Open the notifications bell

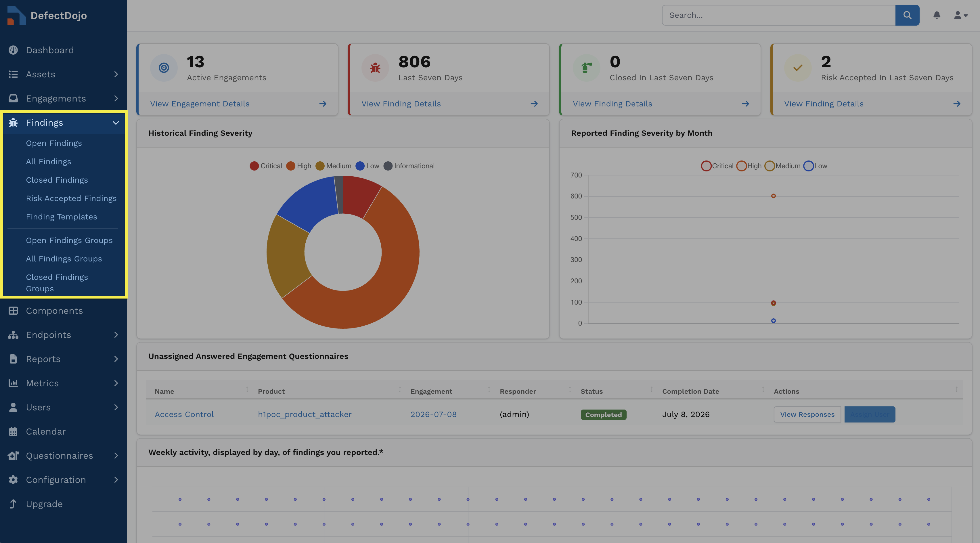click(x=937, y=15)
